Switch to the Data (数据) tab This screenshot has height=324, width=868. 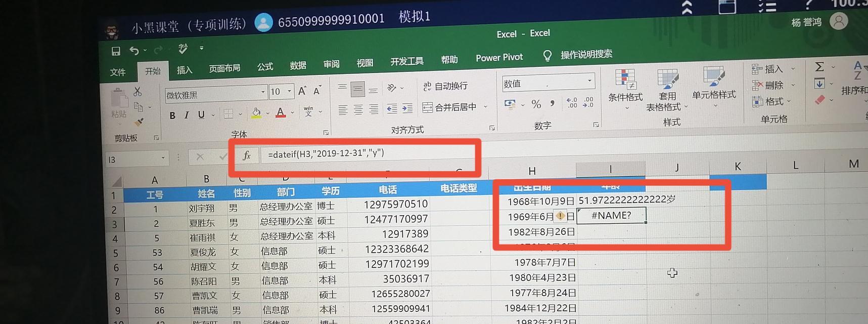(298, 65)
